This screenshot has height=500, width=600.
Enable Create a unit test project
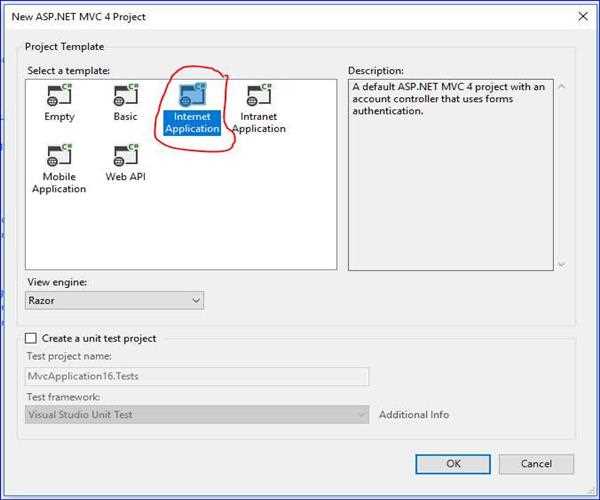pyautogui.click(x=31, y=338)
